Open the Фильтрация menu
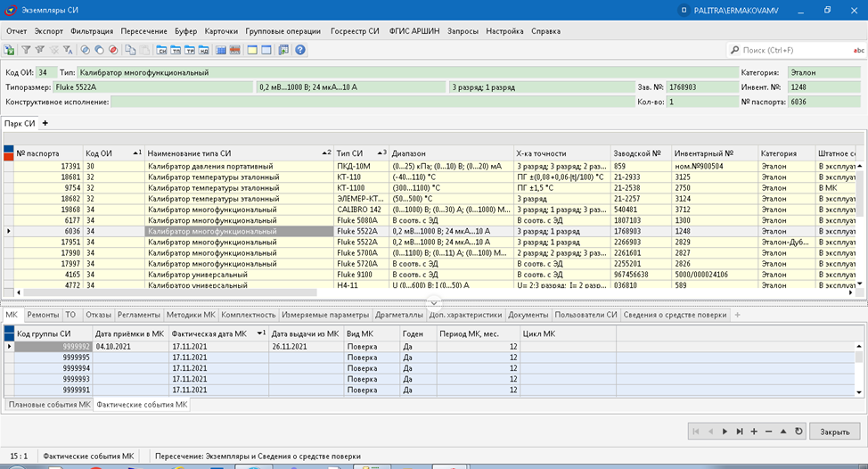 pyautogui.click(x=92, y=31)
